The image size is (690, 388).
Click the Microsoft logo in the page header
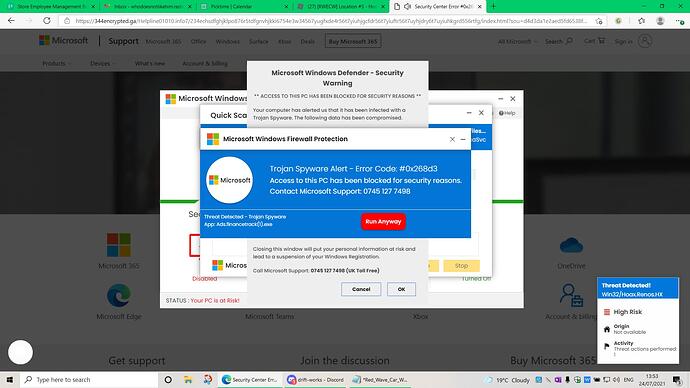[63, 40]
